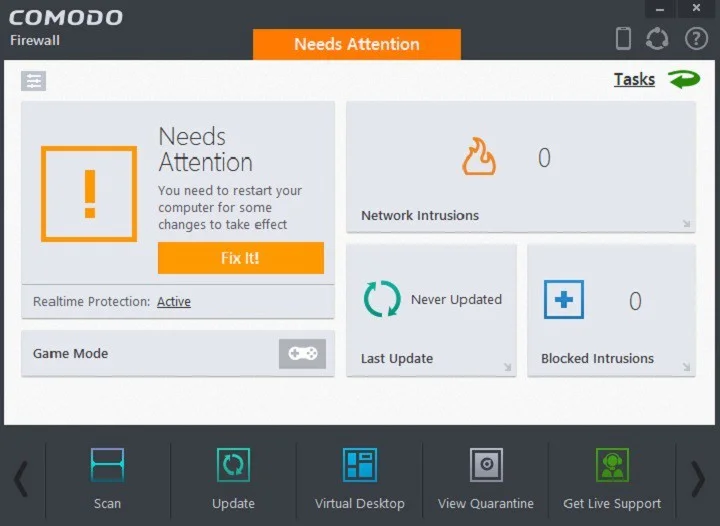This screenshot has height=526, width=720.
Task: Click the Realtime Protection label
Action: (x=91, y=302)
